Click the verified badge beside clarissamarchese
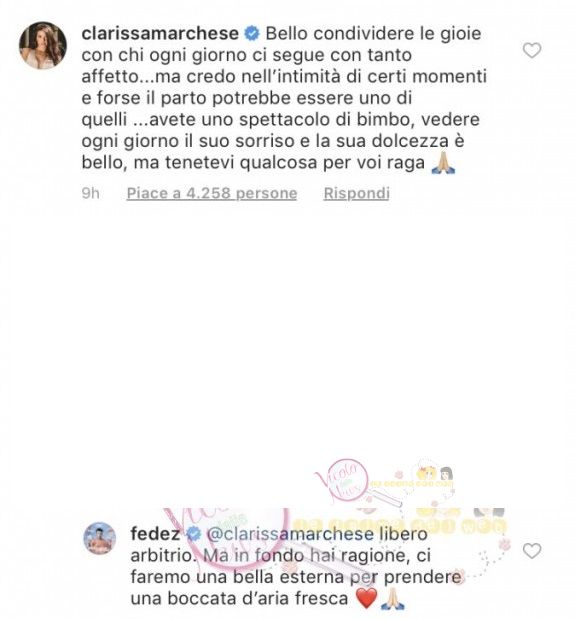Viewport: 575px width, 619px height. tap(252, 34)
